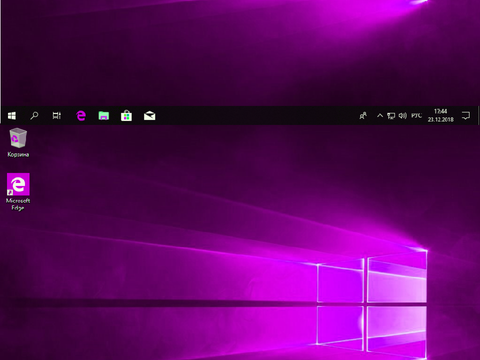Screen dimensions: 480x360
Task: Open the Action Center notifications icon
Action: (x=466, y=116)
